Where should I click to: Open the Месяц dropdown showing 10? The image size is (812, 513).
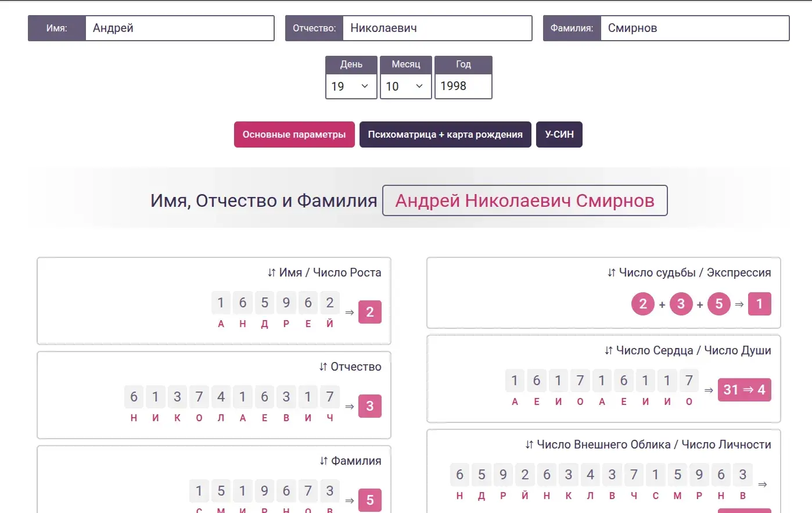(405, 87)
